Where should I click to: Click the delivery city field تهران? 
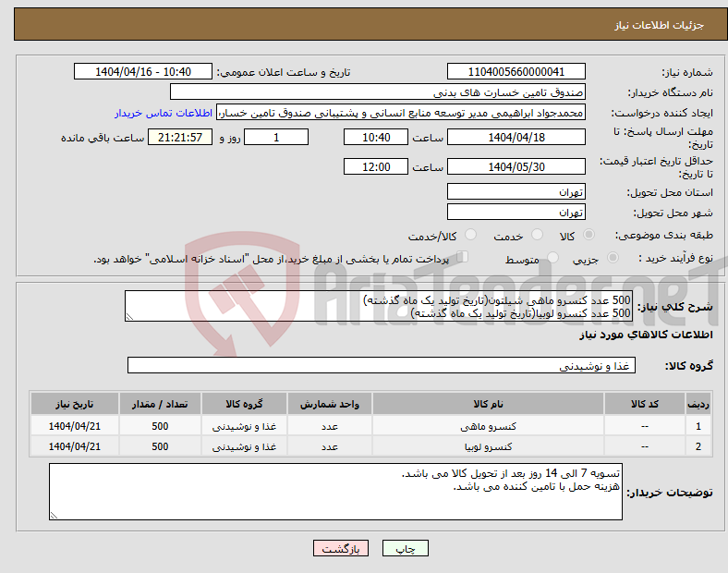tap(516, 212)
